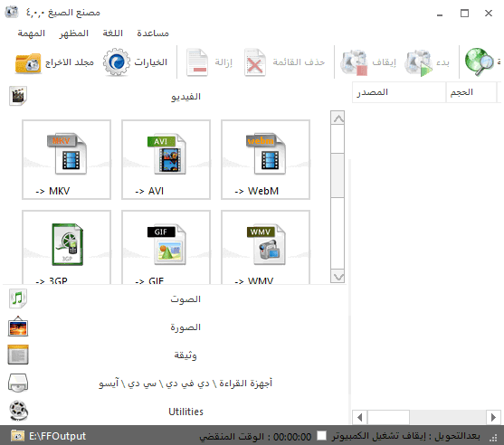
Task: Click the Utilities film reel icon
Action: [19, 411]
